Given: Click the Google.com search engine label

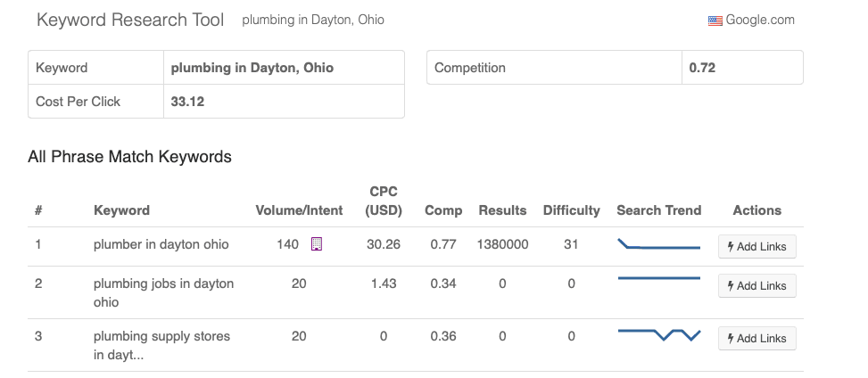Looking at the screenshot, I should tap(759, 20).
